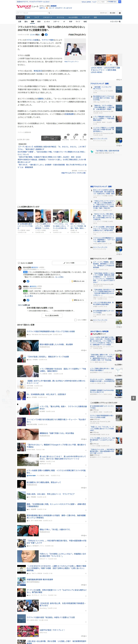This screenshot has height=644, width=138.
Task: Open the みんなの意見 tab
Action: tap(73, 17)
